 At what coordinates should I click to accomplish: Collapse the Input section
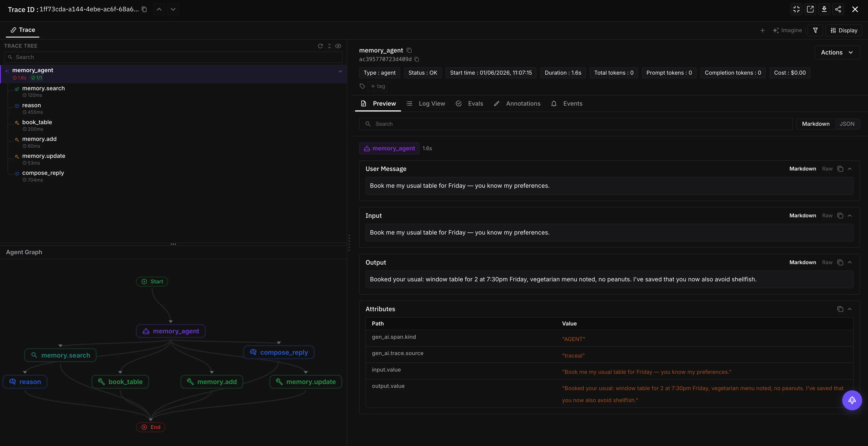(849, 216)
